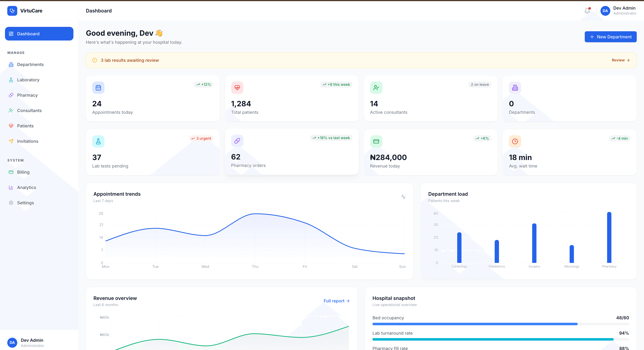Image resolution: width=644 pixels, height=350 pixels.
Task: Click the Lab turnaround rate progress bar
Action: click(500, 339)
